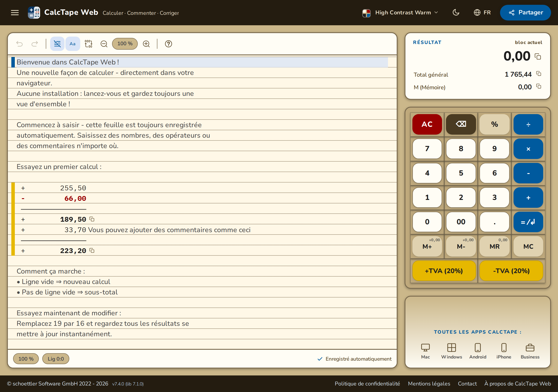This screenshot has width=558, height=392.
Task: Zoom in the tape view
Action: pos(146,44)
